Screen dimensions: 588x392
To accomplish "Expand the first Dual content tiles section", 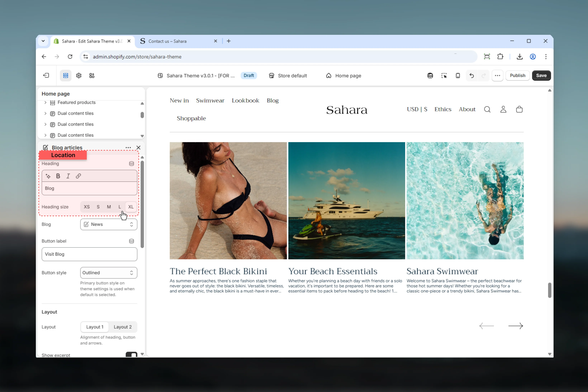I will pyautogui.click(x=45, y=113).
